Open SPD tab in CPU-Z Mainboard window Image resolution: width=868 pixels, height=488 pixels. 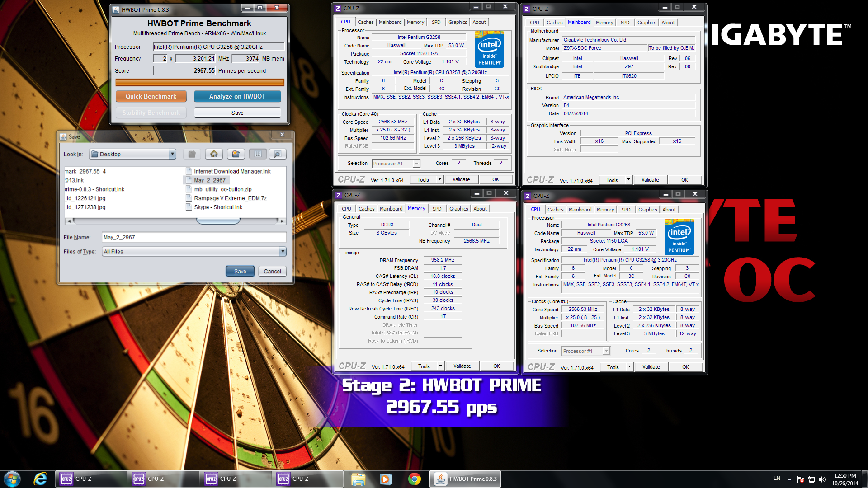tap(625, 23)
